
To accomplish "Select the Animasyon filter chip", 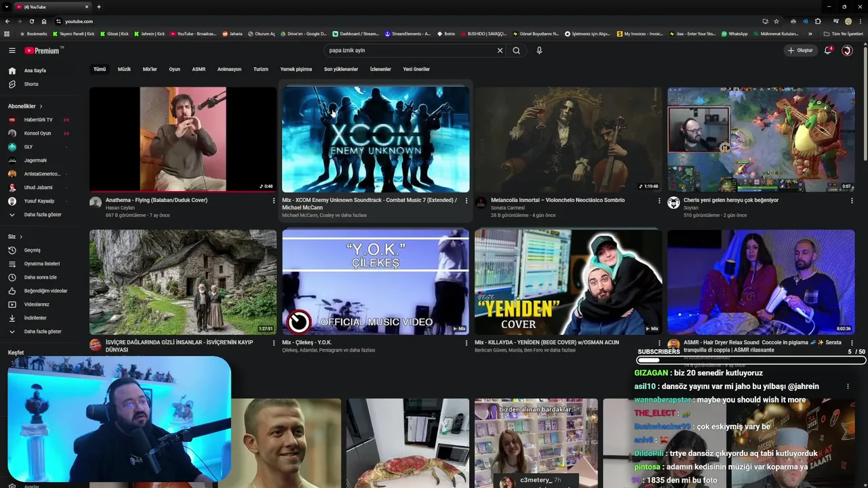I will 229,69.
